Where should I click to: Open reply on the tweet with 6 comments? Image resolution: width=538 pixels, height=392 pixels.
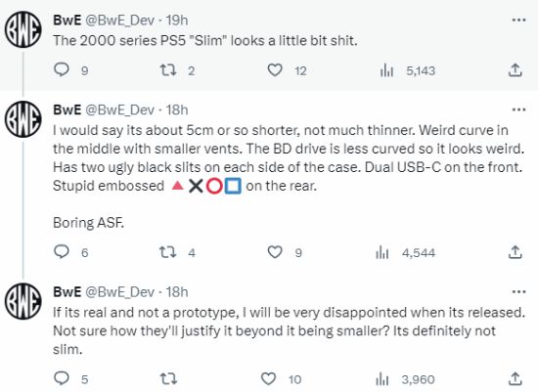[x=62, y=252]
